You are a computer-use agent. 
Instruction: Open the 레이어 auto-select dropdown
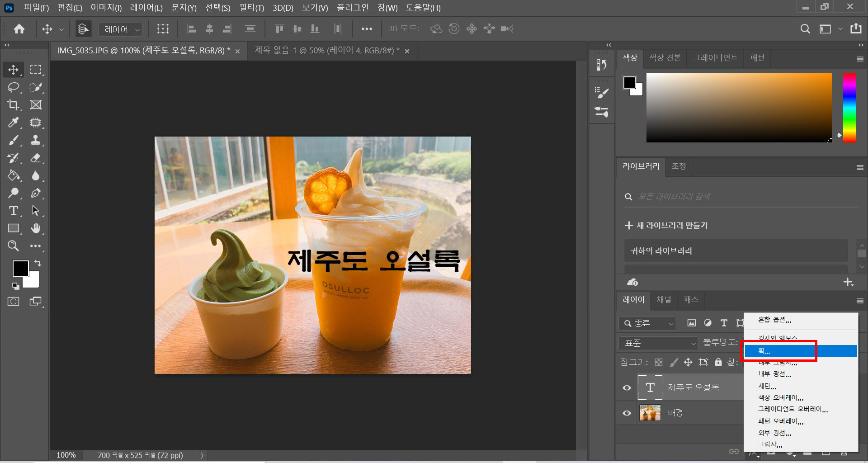click(x=120, y=29)
